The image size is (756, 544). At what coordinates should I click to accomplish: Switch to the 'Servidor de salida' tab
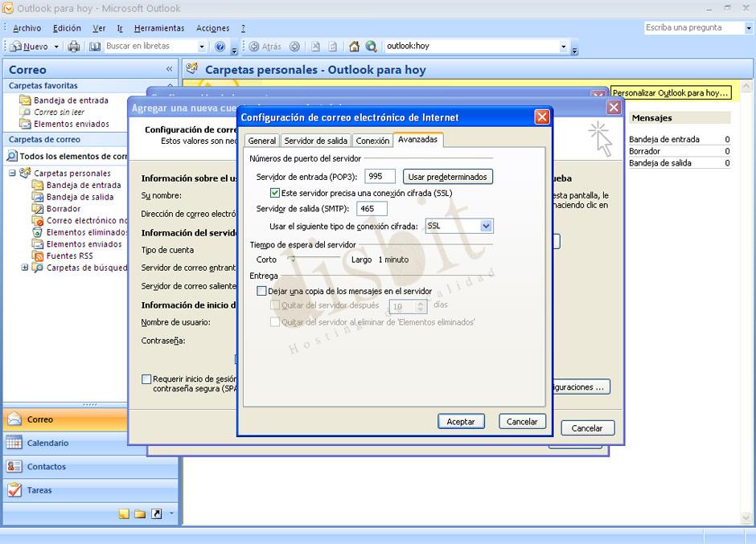pyautogui.click(x=317, y=139)
